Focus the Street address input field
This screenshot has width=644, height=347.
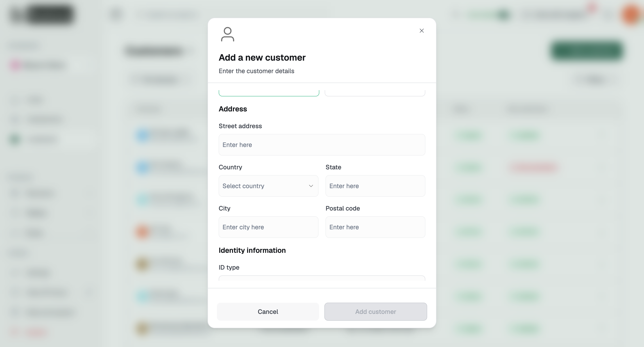pos(322,145)
